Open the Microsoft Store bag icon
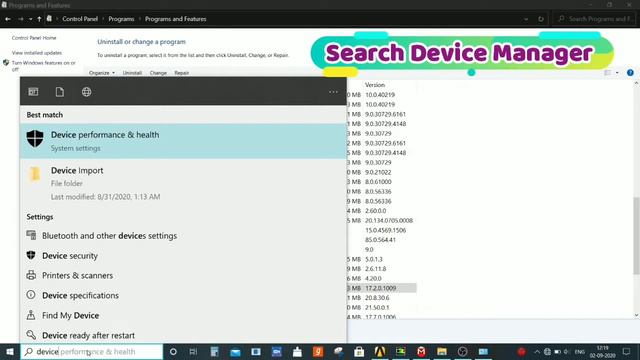 click(359, 351)
